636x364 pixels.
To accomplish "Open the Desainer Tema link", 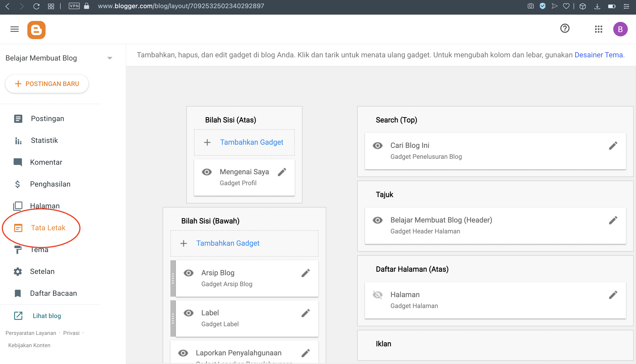I will (598, 55).
